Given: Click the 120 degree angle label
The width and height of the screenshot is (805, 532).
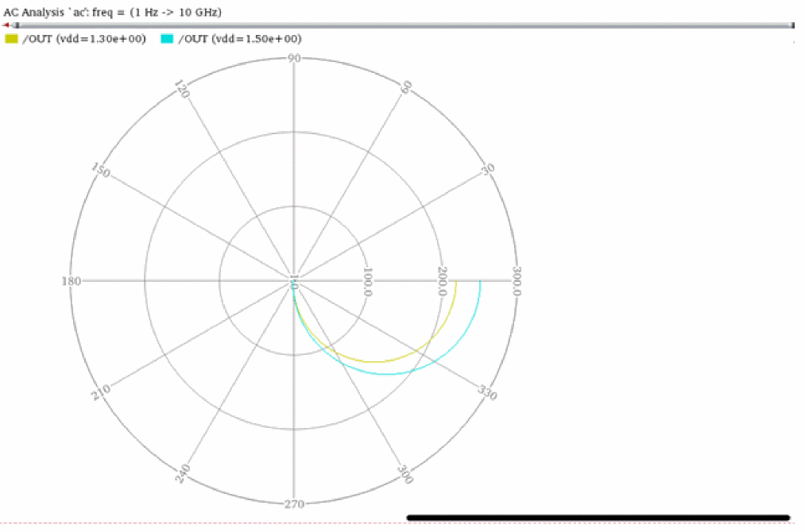Looking at the screenshot, I should pos(182,89).
